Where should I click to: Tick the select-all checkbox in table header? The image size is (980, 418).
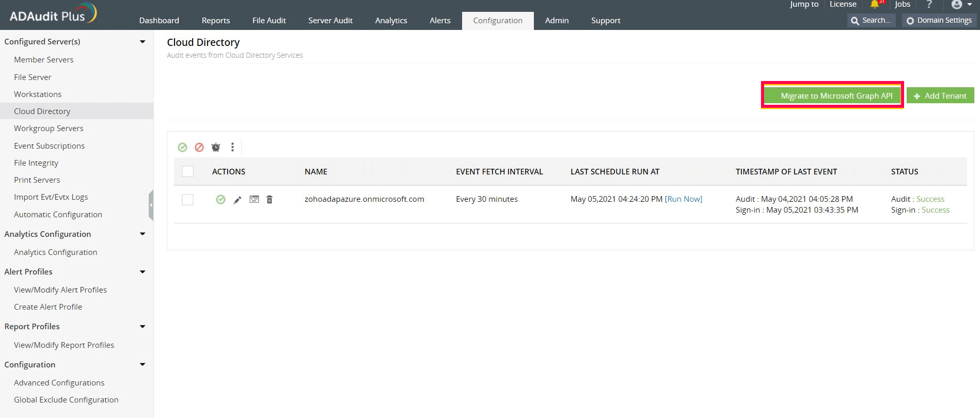click(188, 171)
